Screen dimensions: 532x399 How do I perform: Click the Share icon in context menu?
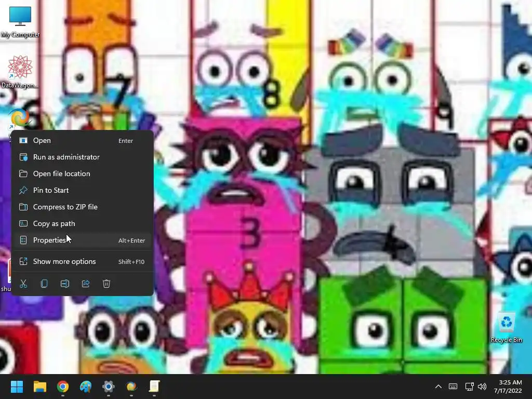click(86, 284)
